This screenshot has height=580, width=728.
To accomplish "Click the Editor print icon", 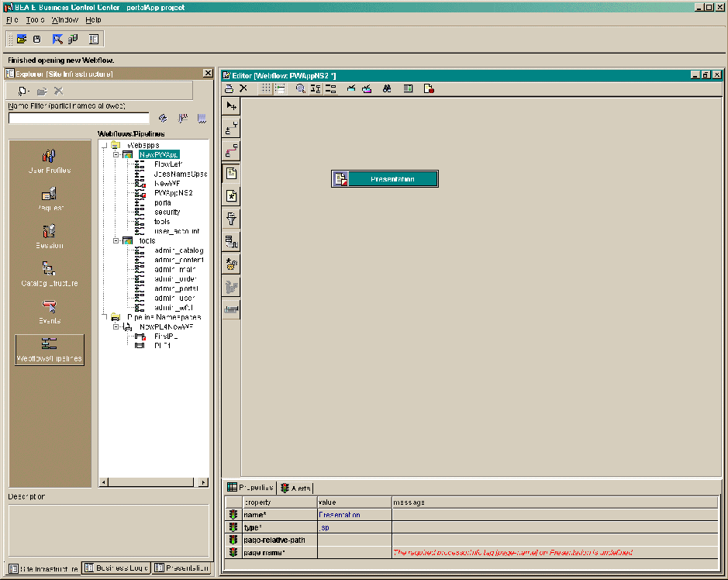I will tap(229, 88).
